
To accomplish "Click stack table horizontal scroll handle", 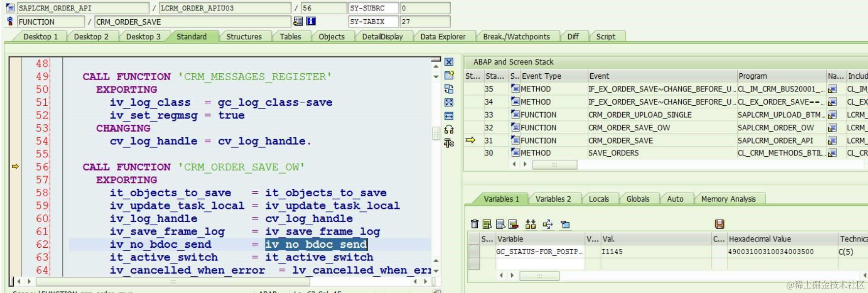I will point(554,165).
